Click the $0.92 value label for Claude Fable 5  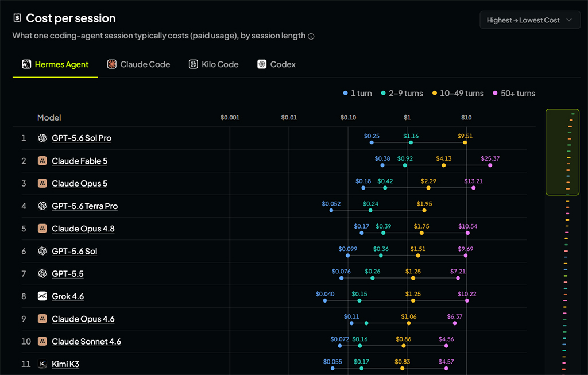(x=405, y=158)
